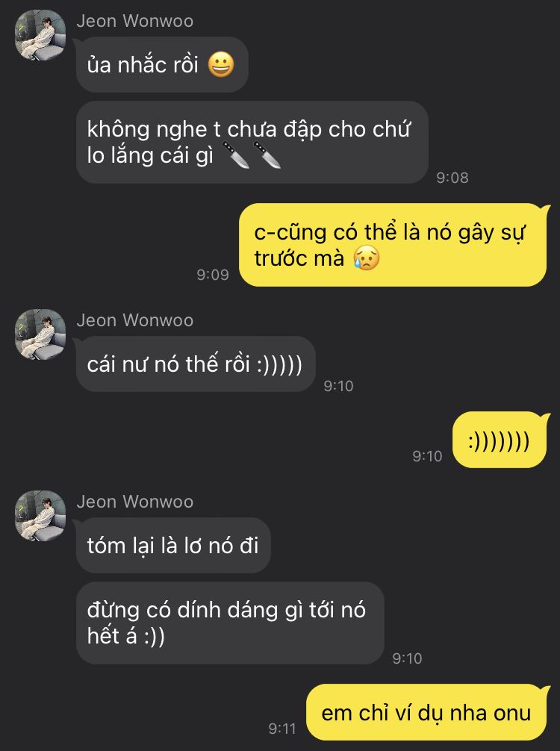Screen dimensions: 560x751
Task: Tap the 'em chỉ ví dụ nha onu' bubble
Action: 427,712
